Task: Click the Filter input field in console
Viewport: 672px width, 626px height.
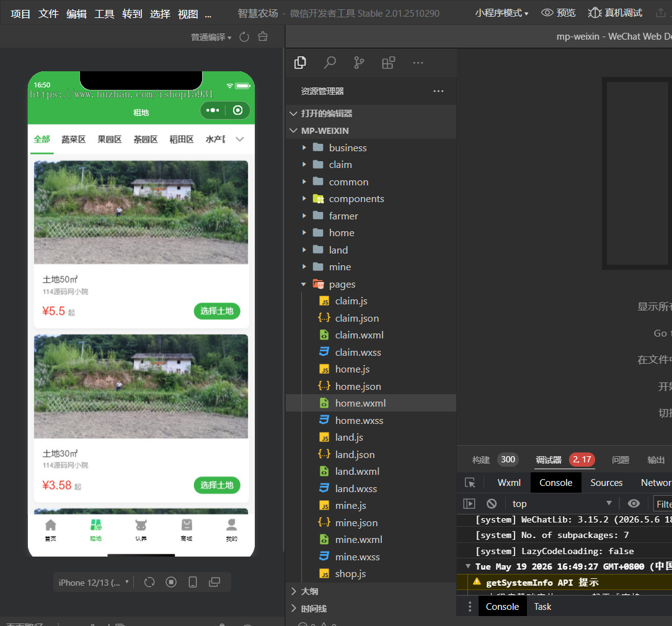Action: (x=663, y=504)
